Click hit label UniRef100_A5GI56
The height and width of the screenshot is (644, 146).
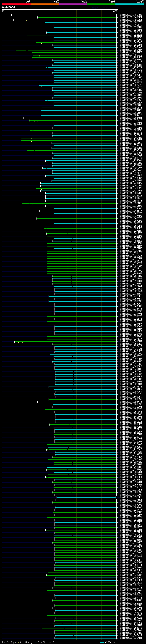point(131,37)
